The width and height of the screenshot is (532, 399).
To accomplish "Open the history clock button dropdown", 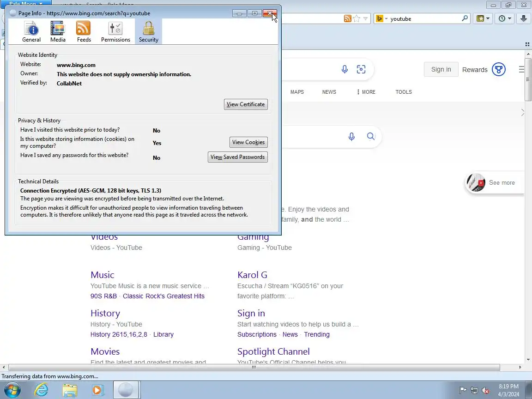I will coord(504,18).
